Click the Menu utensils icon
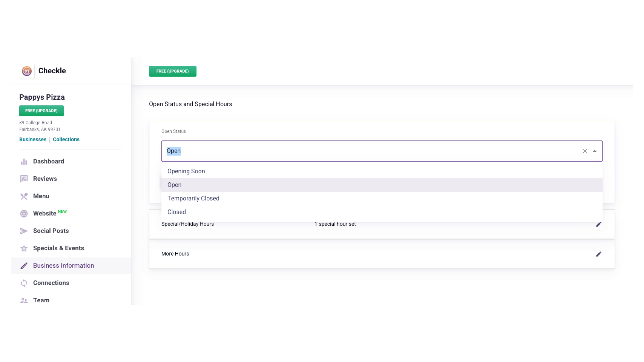This screenshot has height=362, width=644. coord(24,196)
